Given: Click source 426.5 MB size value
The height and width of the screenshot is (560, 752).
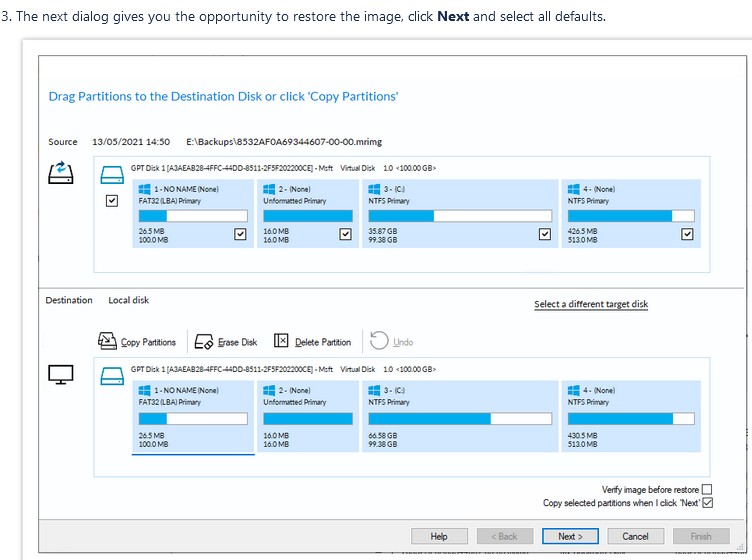Looking at the screenshot, I should [x=583, y=231].
